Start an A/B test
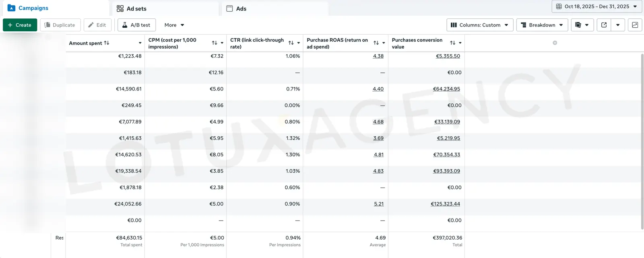 coord(136,25)
